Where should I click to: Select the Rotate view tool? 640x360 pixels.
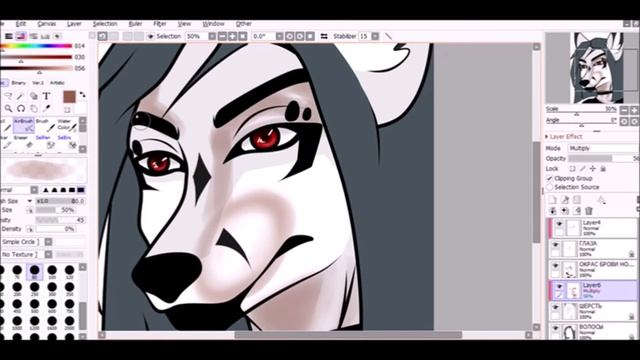pyautogui.click(x=21, y=109)
